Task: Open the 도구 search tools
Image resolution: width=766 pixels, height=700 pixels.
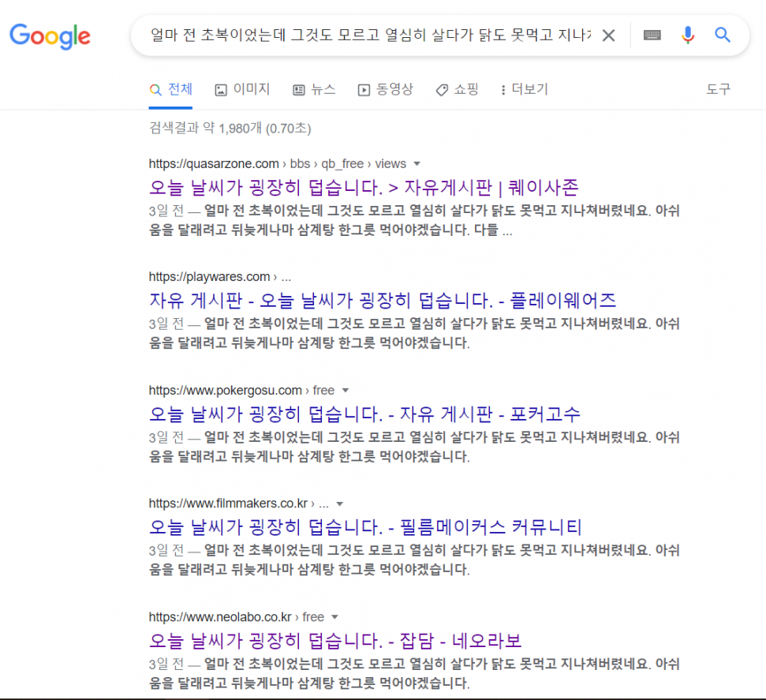Action: (x=718, y=89)
